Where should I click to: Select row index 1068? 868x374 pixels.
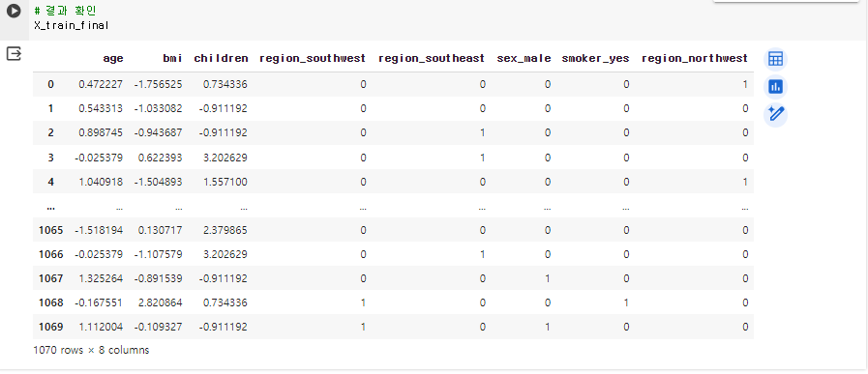[x=51, y=302]
